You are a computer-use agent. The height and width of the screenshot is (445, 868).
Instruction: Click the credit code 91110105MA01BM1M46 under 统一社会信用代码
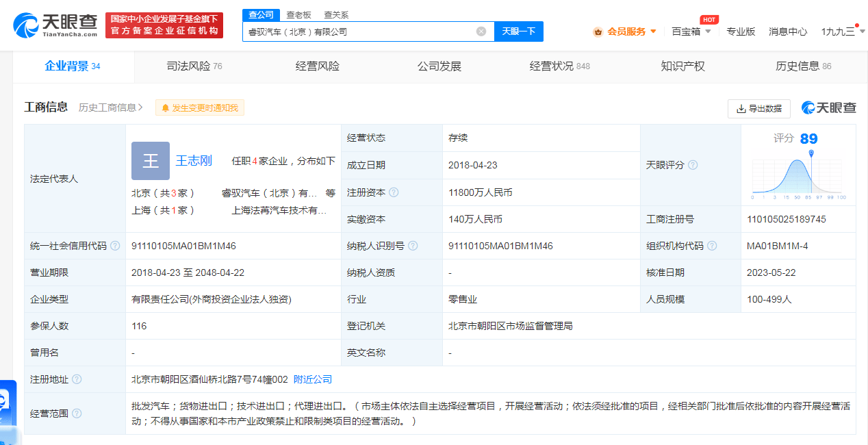tap(183, 246)
